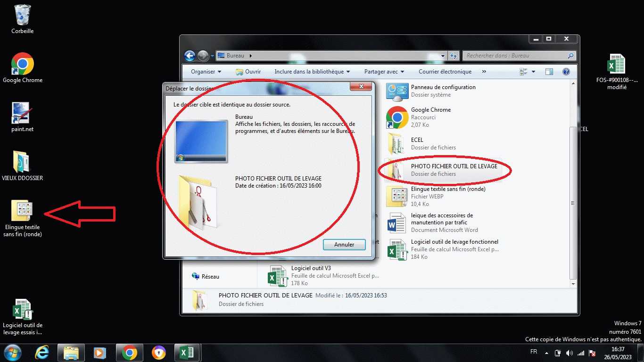Click Courrier électronique in the toolbar

445,72
